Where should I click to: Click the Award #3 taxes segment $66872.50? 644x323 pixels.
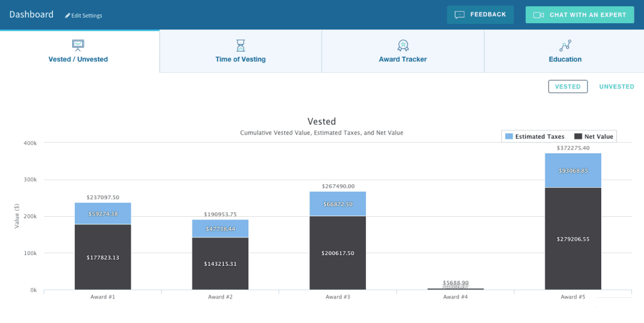pyautogui.click(x=338, y=204)
